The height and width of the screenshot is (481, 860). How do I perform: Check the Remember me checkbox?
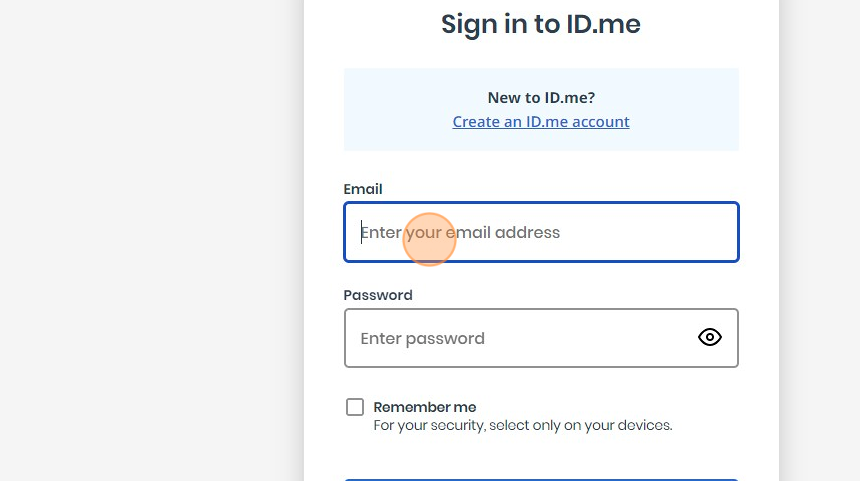tap(355, 407)
